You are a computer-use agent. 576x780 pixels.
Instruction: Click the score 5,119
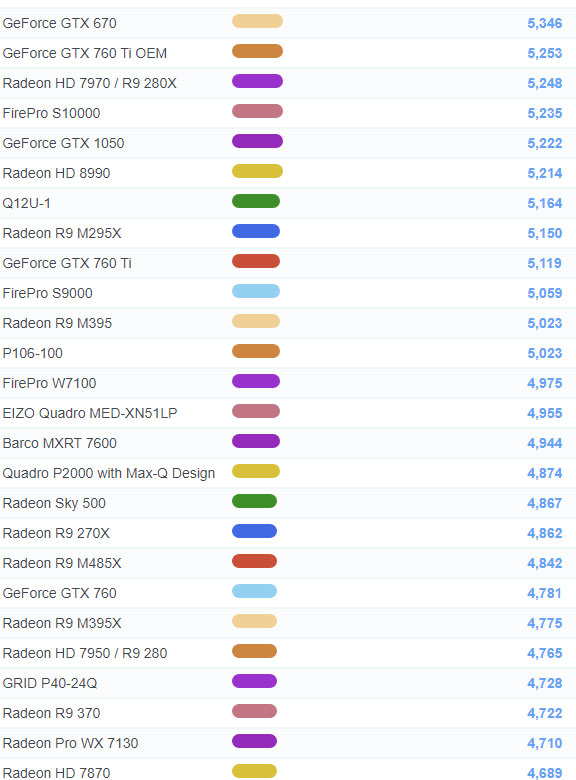pos(545,263)
